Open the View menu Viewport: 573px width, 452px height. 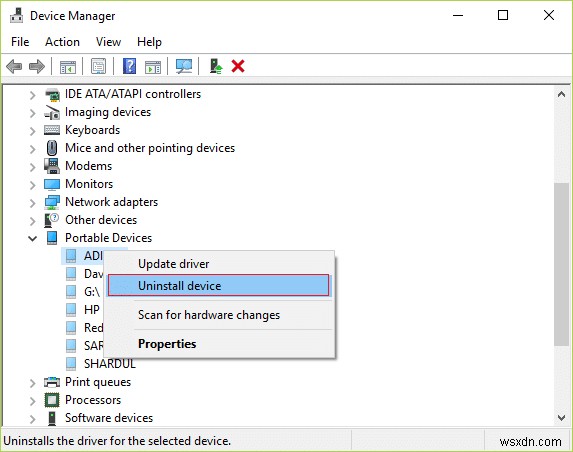point(108,42)
